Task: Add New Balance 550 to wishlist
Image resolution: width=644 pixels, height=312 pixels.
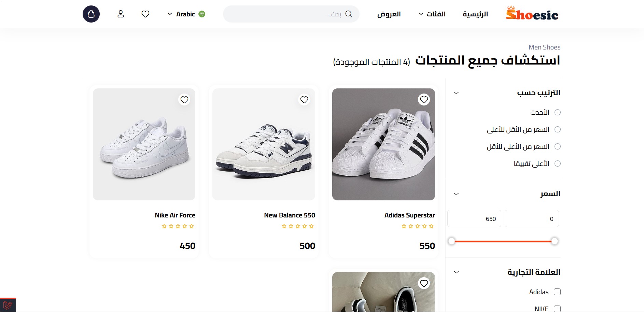Action: click(x=304, y=100)
